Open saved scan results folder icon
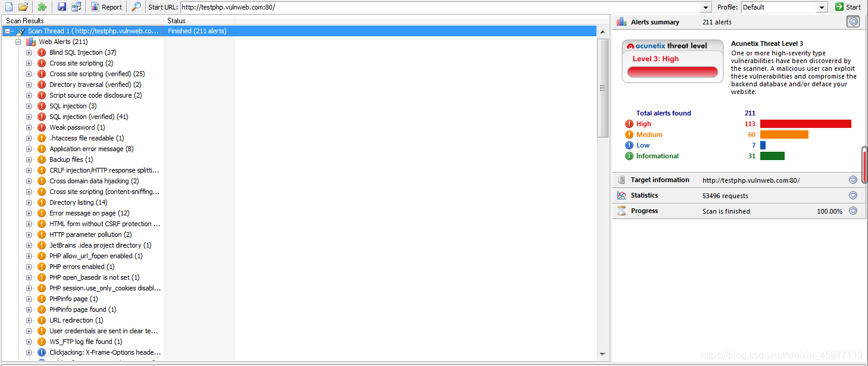Screen dimensions: 868x366 click(x=23, y=7)
